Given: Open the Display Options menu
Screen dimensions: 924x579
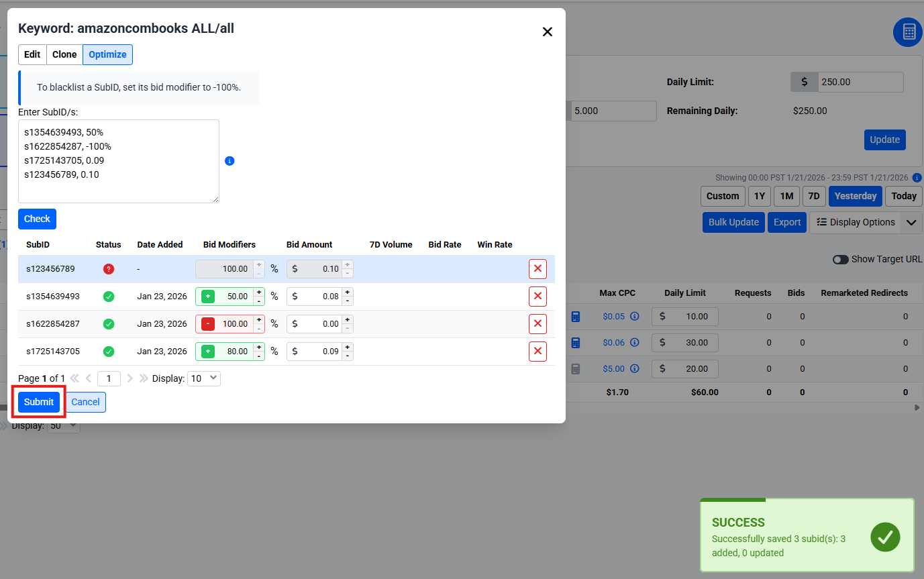Looking at the screenshot, I should pos(856,223).
